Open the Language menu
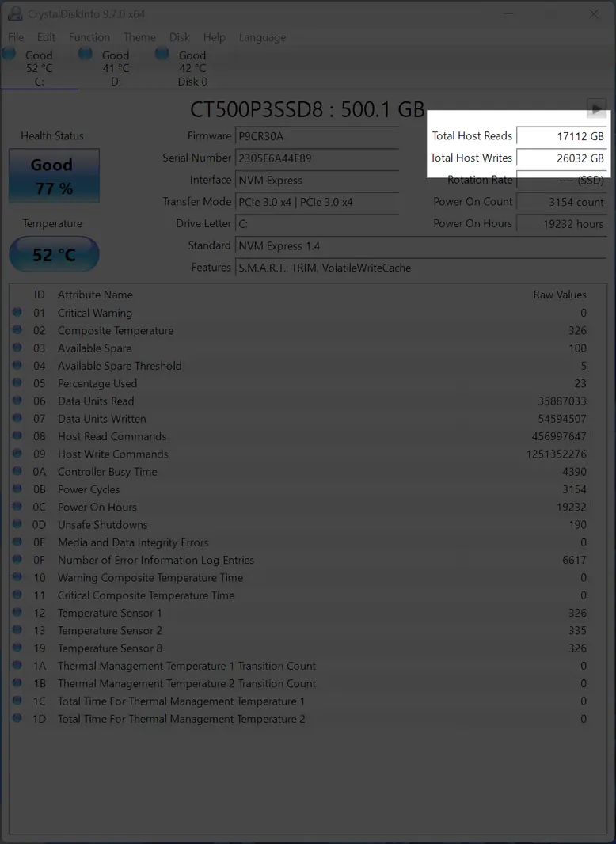This screenshot has height=844, width=616. pyautogui.click(x=262, y=37)
